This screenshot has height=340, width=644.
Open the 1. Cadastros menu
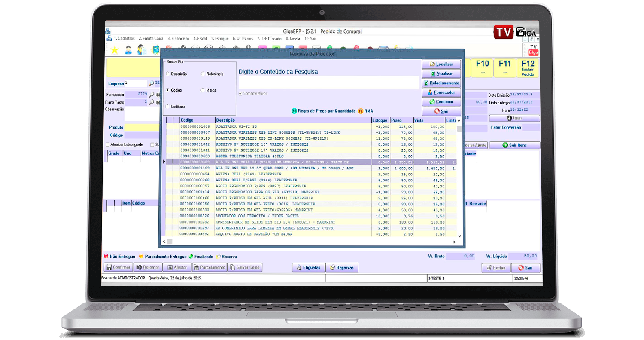coord(124,38)
